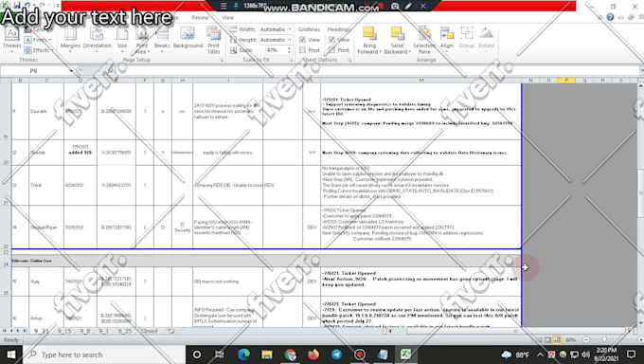Select the 9_15 sheet tab
The width and height of the screenshot is (644, 364).
64,331
